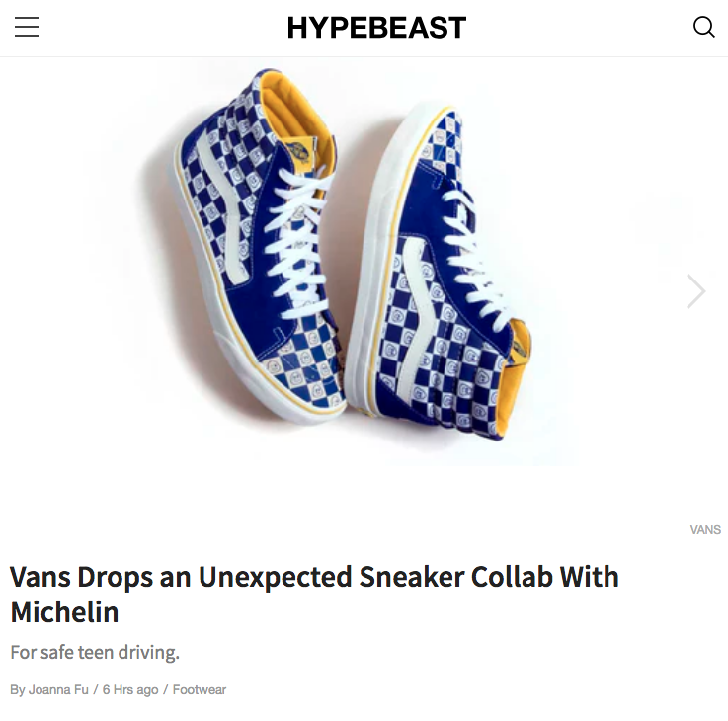
Task: View author Joanna Fu's profile
Action: (58, 690)
